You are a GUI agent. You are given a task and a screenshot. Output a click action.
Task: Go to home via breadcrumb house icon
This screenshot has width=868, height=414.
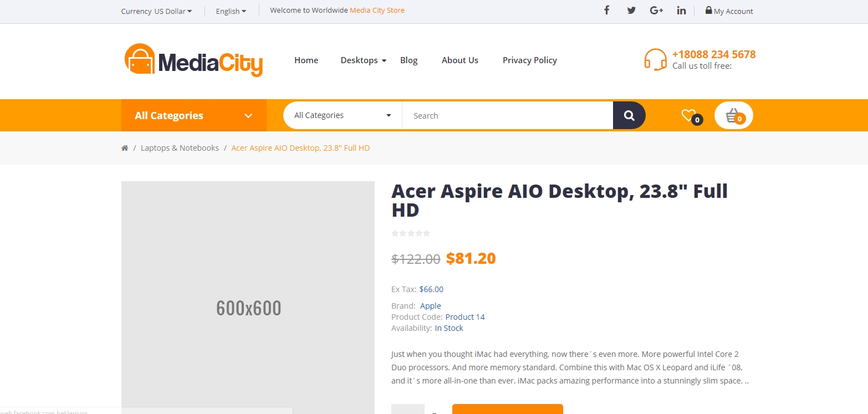(x=125, y=148)
